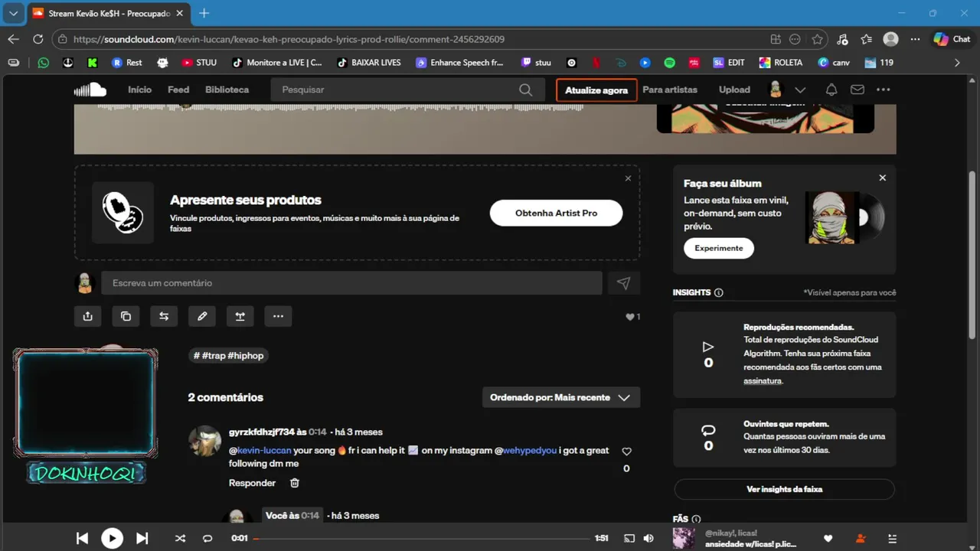The height and width of the screenshot is (551, 980).
Task: Delete the gyrzkfdhzjf734 comment with trash icon
Action: [295, 483]
